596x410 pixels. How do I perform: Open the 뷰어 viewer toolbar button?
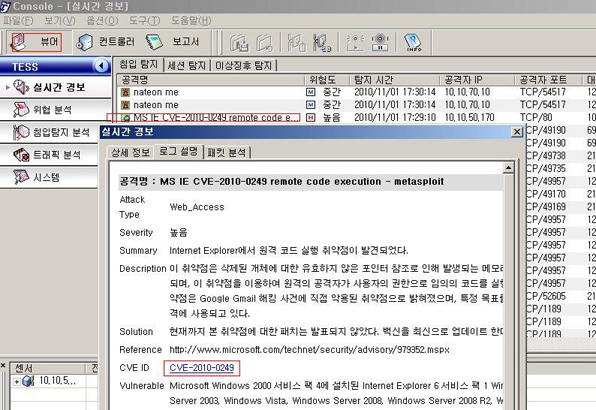pos(36,42)
